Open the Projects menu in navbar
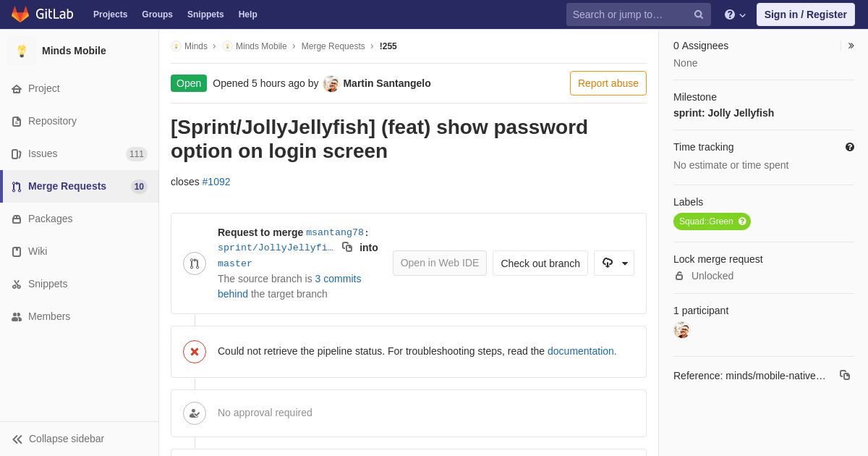The image size is (868, 456). 110,14
